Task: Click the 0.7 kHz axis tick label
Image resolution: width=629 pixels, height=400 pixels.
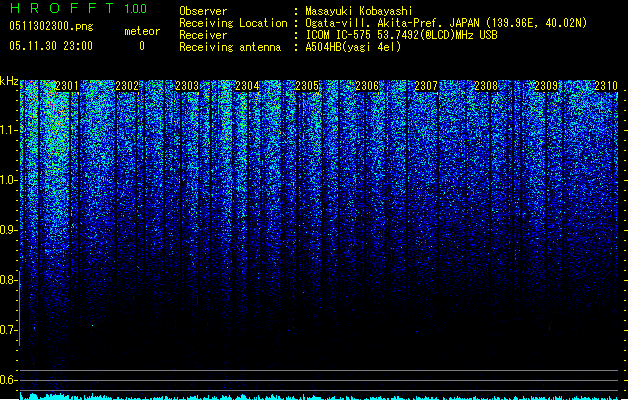Action: [9, 330]
